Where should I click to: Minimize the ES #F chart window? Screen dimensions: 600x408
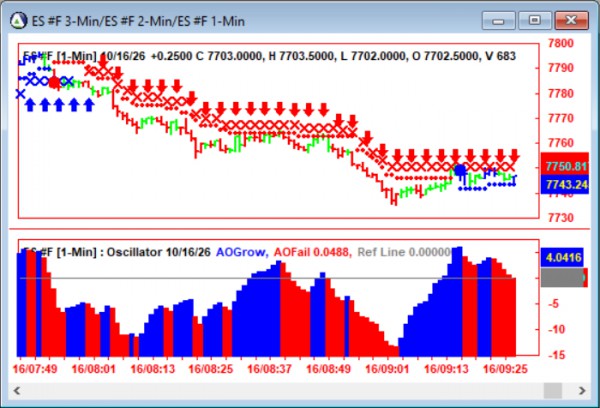point(499,20)
